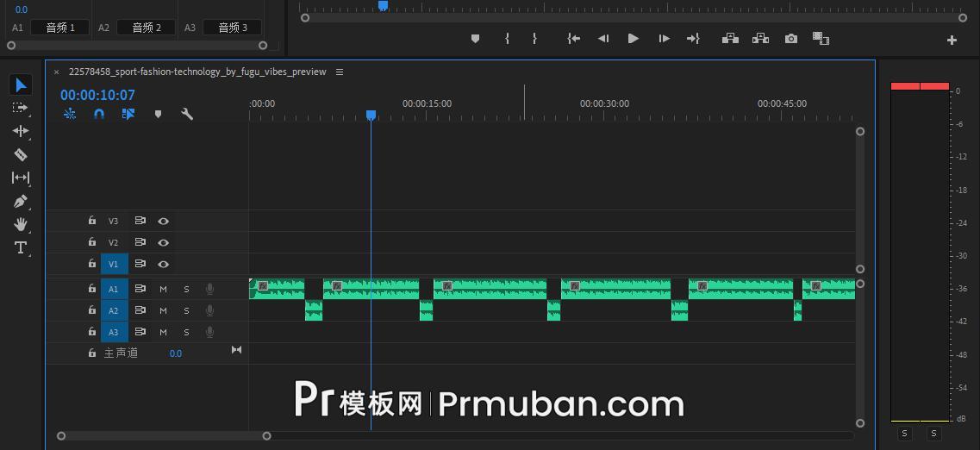The image size is (980, 450).
Task: Toggle lock on A1 track
Action: 92,289
